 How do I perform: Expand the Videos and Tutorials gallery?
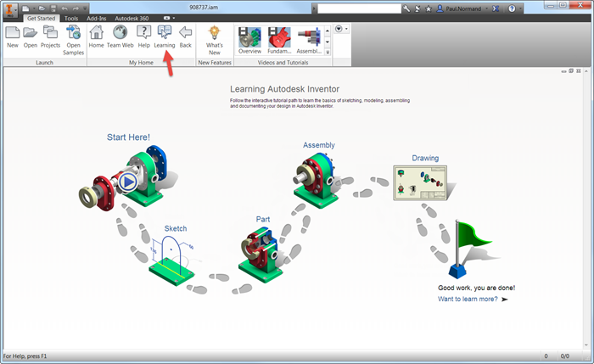[x=328, y=53]
